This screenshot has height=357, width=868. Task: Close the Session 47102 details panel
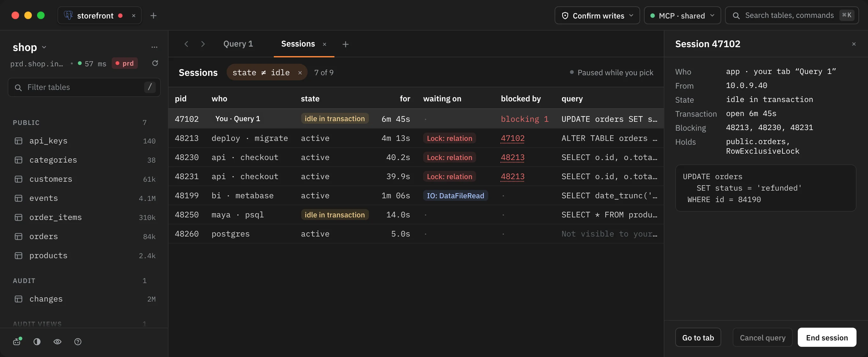[x=854, y=44]
